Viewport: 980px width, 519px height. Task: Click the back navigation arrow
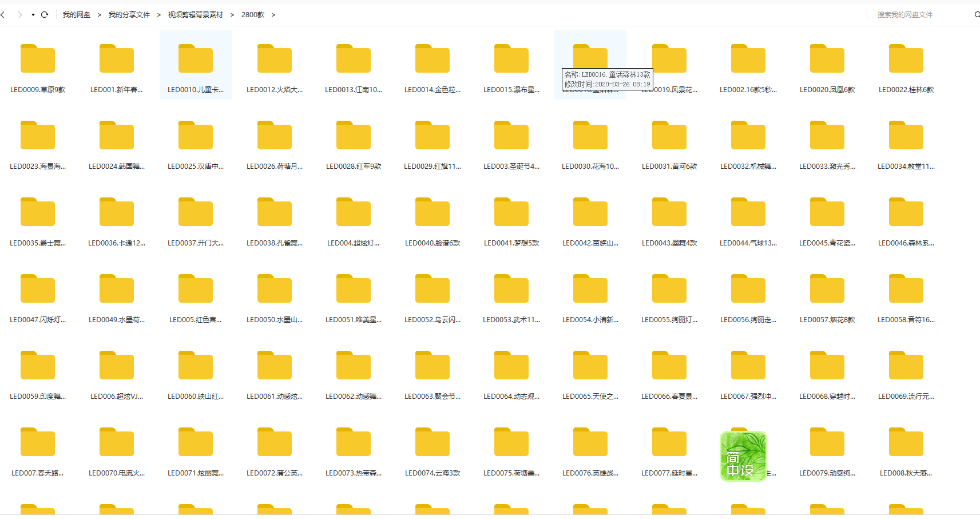[3, 15]
